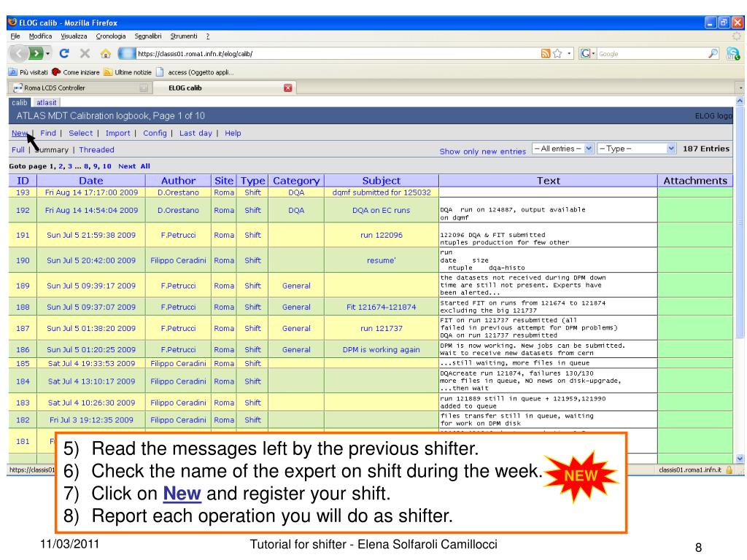747x560 pixels.
Task: Switch to the atlasit logbook tab
Action: point(46,102)
